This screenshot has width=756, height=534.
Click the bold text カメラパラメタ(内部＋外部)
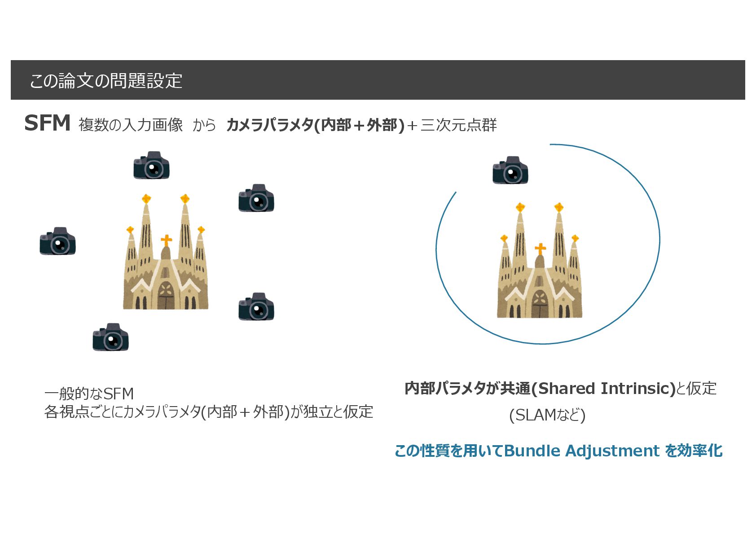pyautogui.click(x=316, y=125)
